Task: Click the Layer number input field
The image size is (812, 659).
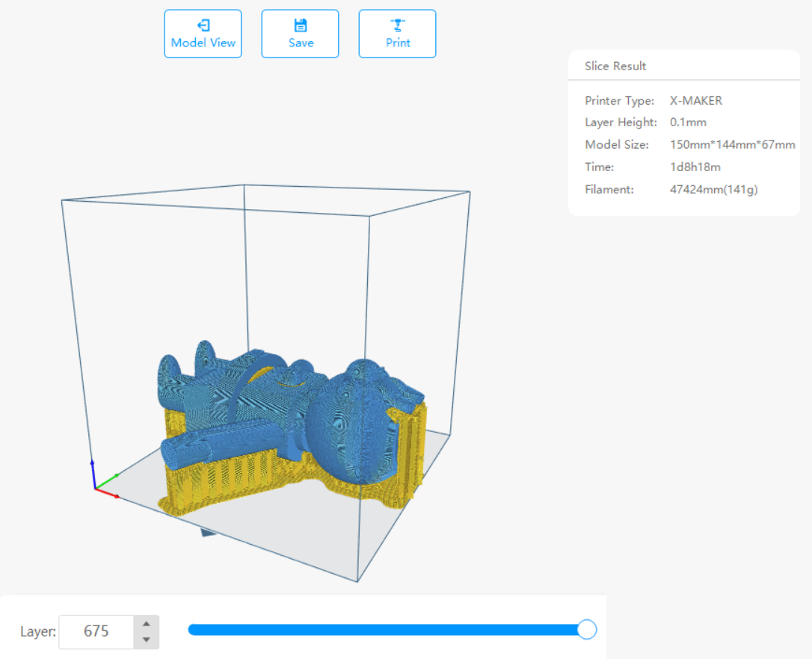Action: (x=96, y=631)
